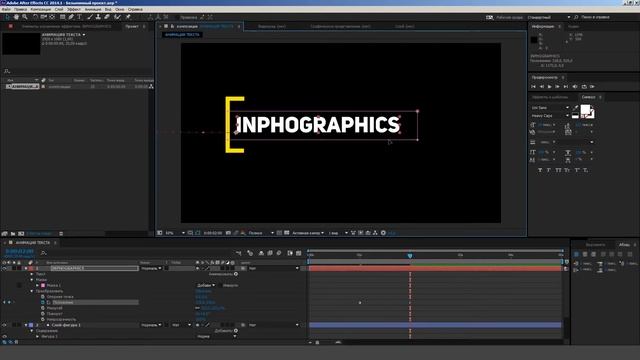Screen dimensions: 640x360
Task: Open the Файл menu
Action: tap(6, 9)
